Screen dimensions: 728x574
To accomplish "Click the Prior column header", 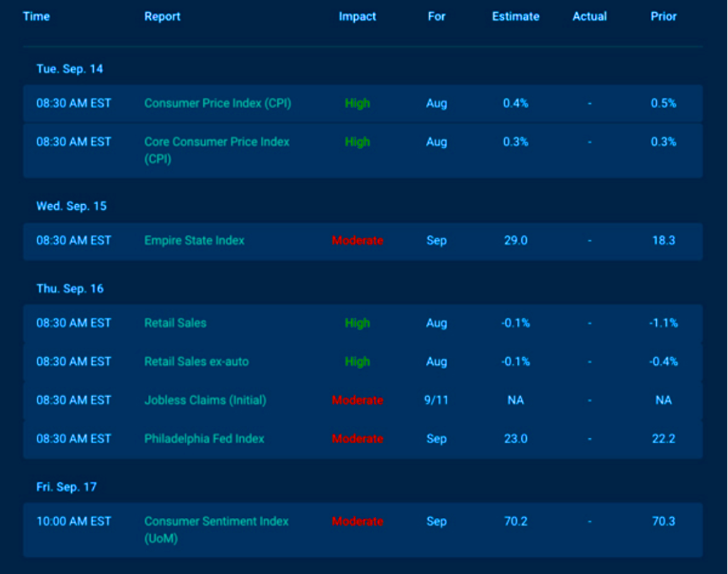I will [663, 16].
